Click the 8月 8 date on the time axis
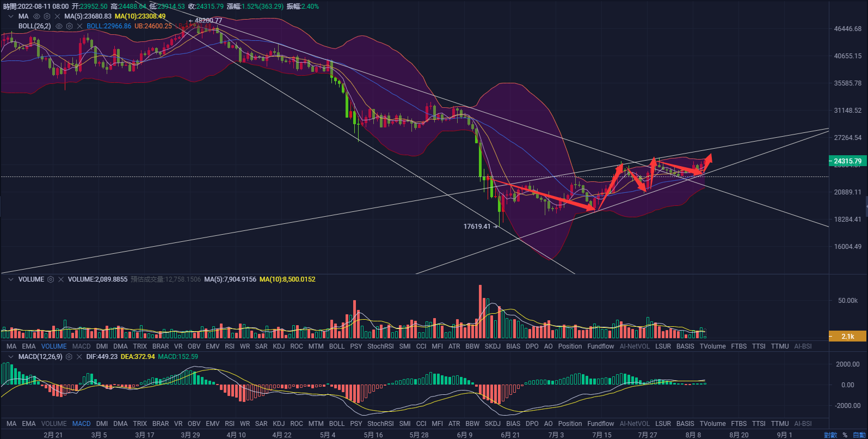The image size is (868, 439). click(x=693, y=435)
